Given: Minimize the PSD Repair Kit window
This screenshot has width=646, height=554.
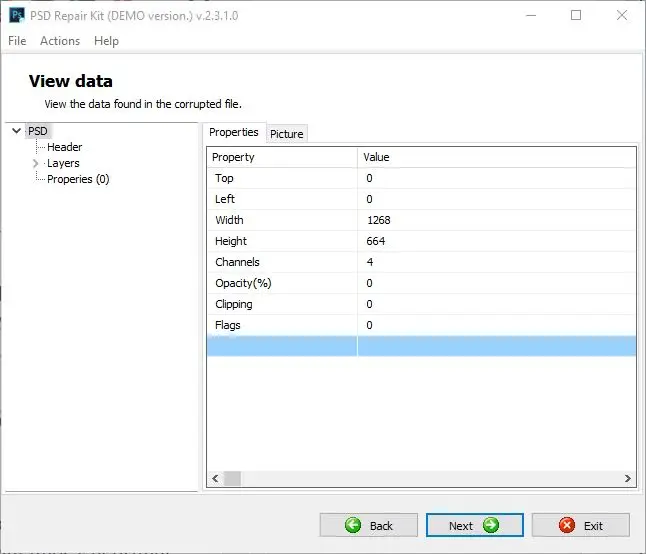Looking at the screenshot, I should 531,16.
